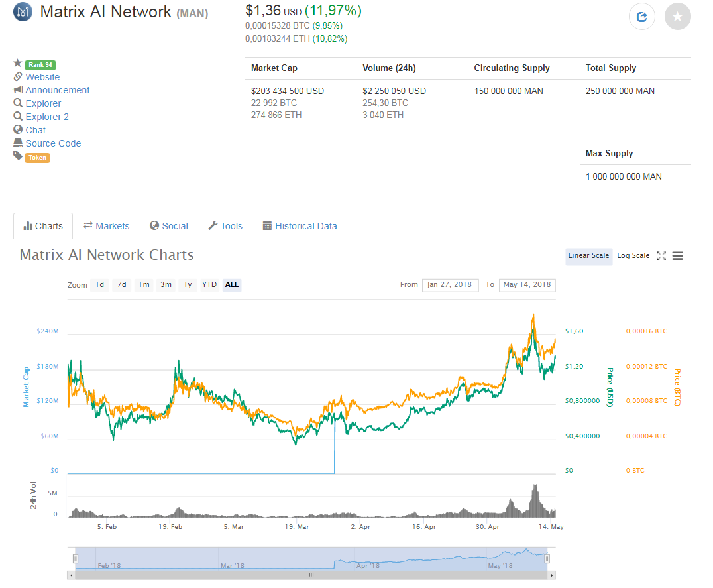Click the navigator scroll-left arrow
Image resolution: width=713 pixels, height=588 pixels.
click(x=72, y=575)
